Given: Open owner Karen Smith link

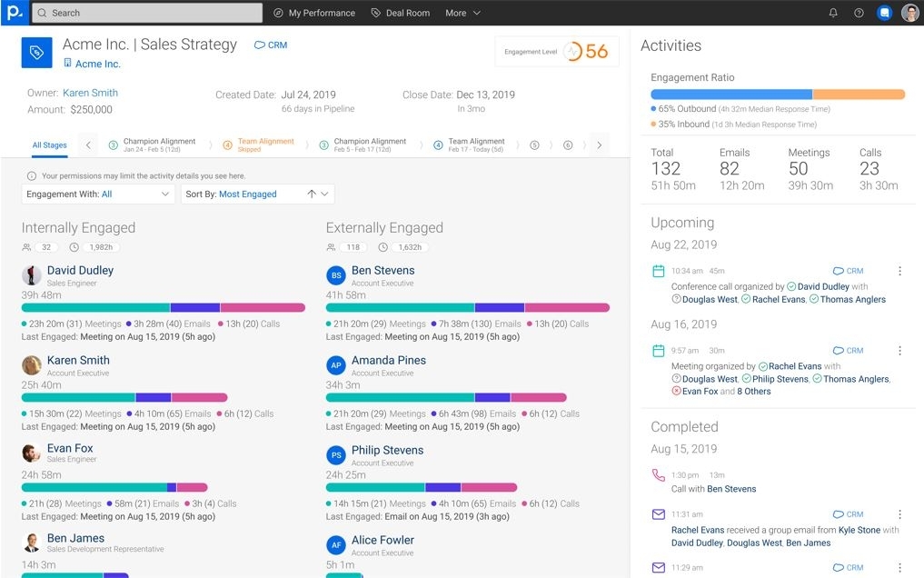Looking at the screenshot, I should pyautogui.click(x=90, y=93).
